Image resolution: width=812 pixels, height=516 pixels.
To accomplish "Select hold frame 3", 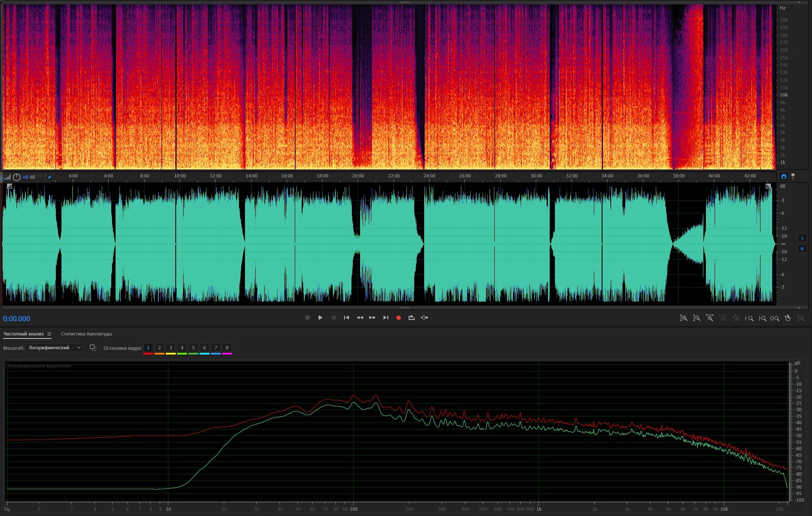I will click(171, 348).
